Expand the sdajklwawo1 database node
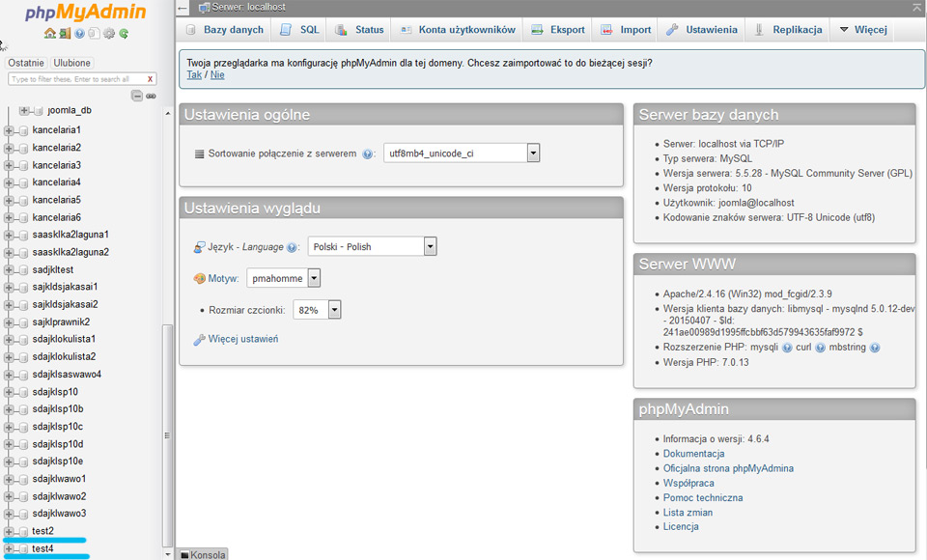 point(9,480)
